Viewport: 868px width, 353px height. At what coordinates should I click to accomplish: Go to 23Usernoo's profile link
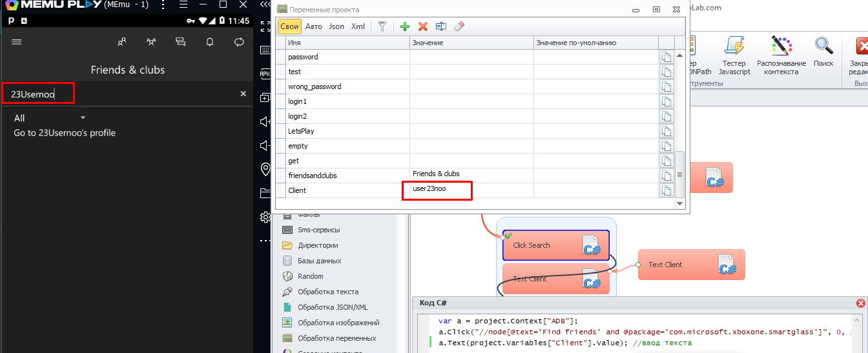coord(65,133)
